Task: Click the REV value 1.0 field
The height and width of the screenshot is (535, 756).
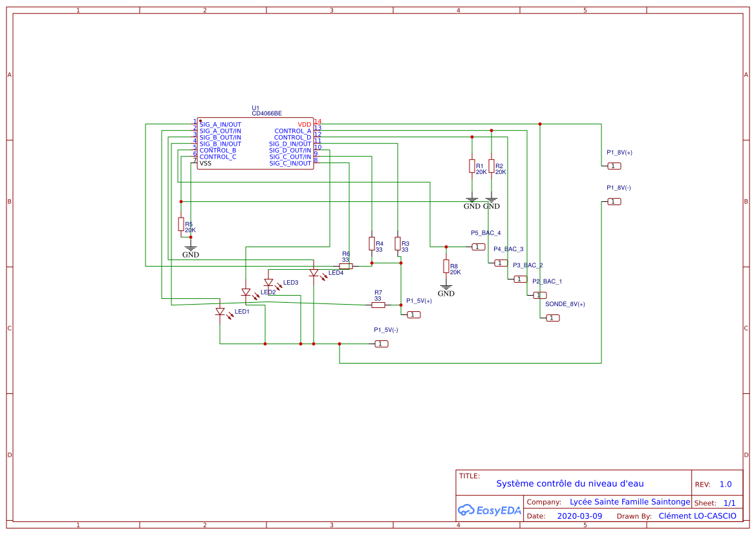Action: click(x=725, y=483)
